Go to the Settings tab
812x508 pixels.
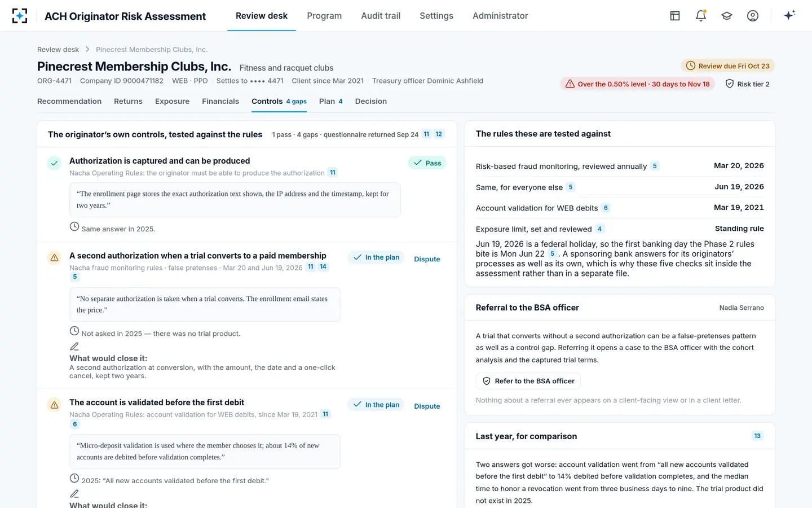point(436,16)
